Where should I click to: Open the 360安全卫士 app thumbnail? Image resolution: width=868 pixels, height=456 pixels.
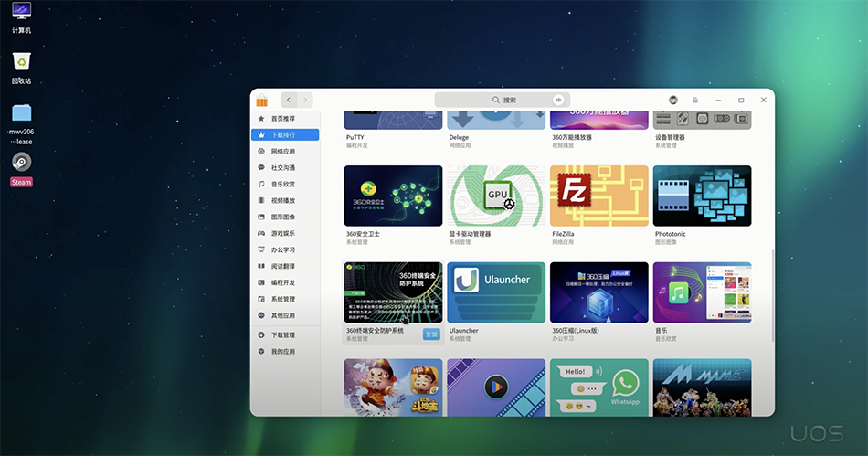(x=393, y=196)
